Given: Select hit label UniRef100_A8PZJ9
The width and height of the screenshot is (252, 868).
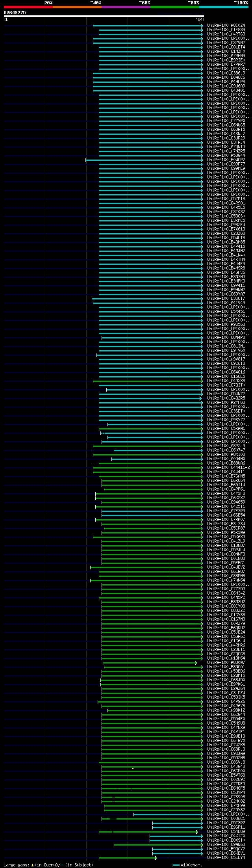Looking at the screenshot, I should pyautogui.click(x=226, y=446).
